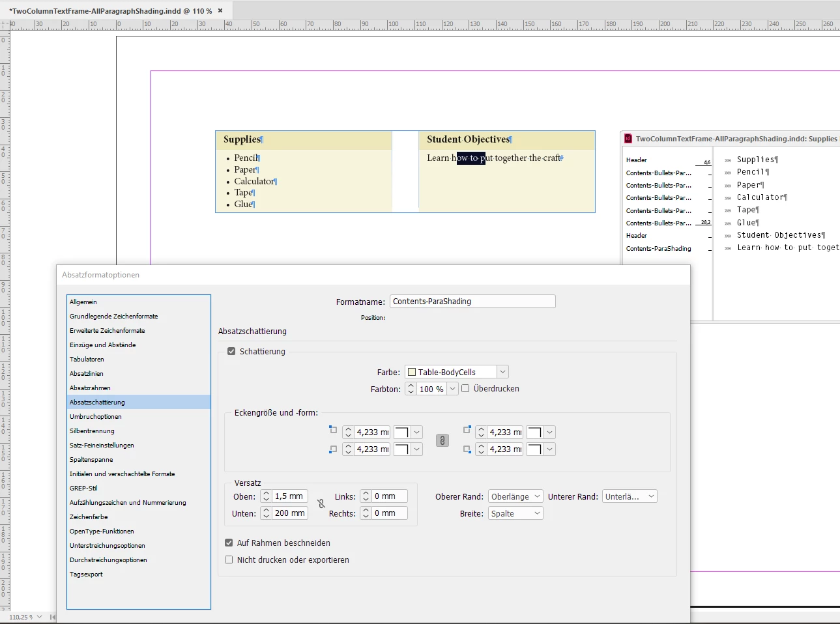
Task: Select Einzüge und Abstände category
Action: click(x=139, y=345)
